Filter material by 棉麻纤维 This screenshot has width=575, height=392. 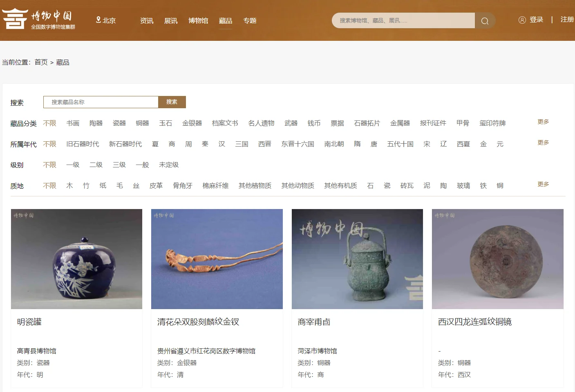(215, 185)
